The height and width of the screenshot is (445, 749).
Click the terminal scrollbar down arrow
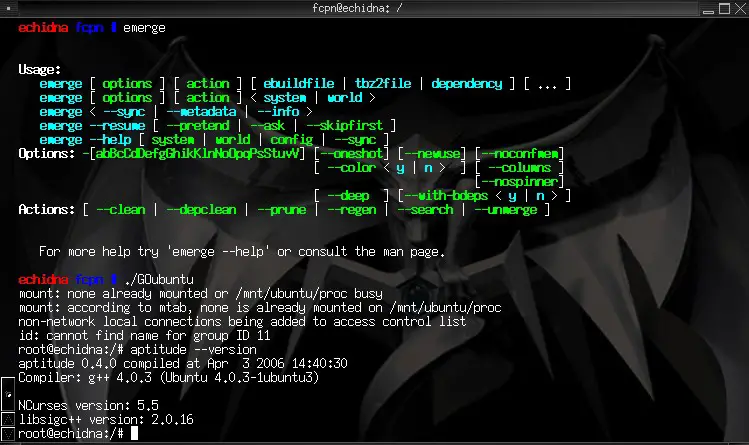click(x=8, y=434)
